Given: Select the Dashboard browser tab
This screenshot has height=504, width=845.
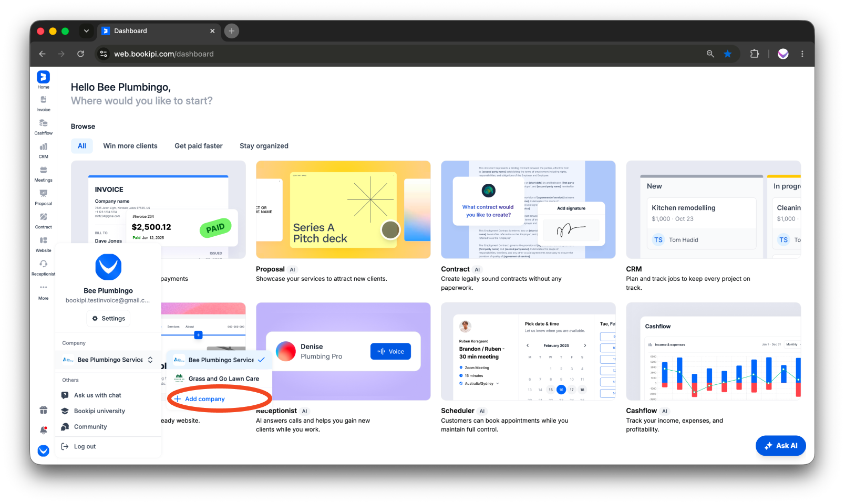Looking at the screenshot, I should tap(159, 31).
